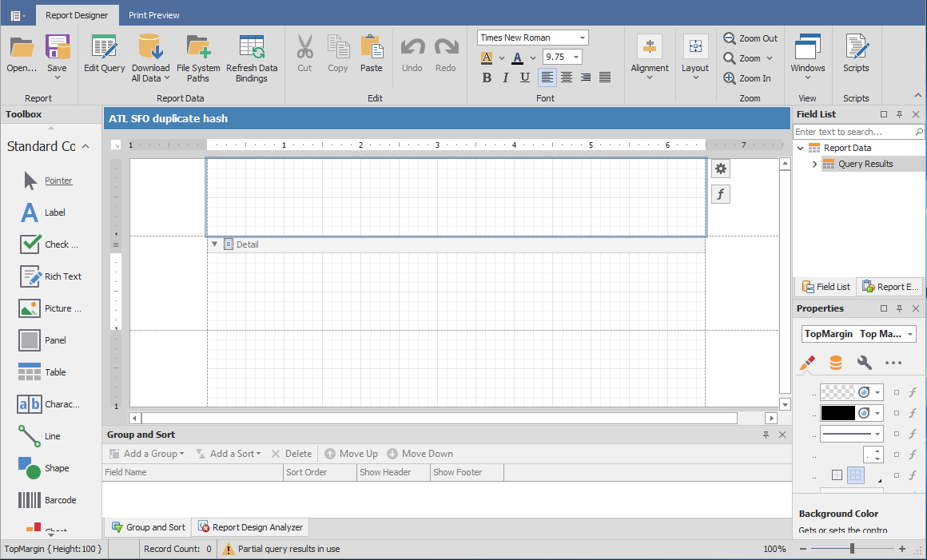Click Download All Data icon
Screen dimensions: 927x560
150,46
